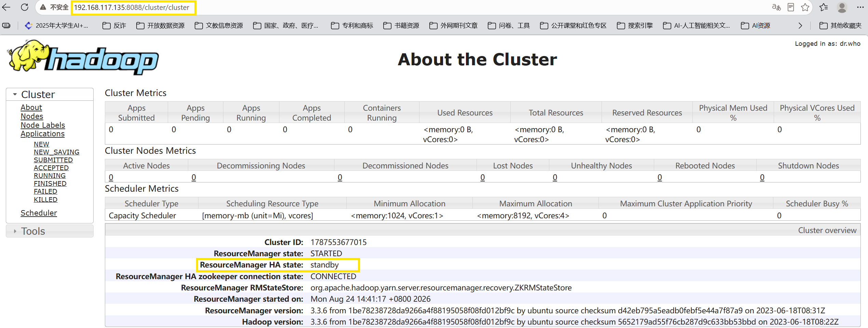Open the Applications link in sidebar
Viewport: 868px width, 328px height.
click(x=42, y=134)
